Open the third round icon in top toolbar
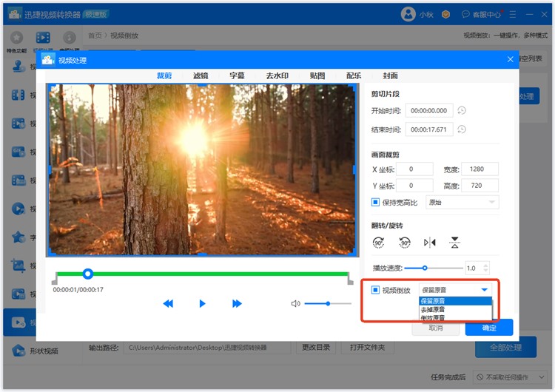 (x=70, y=38)
